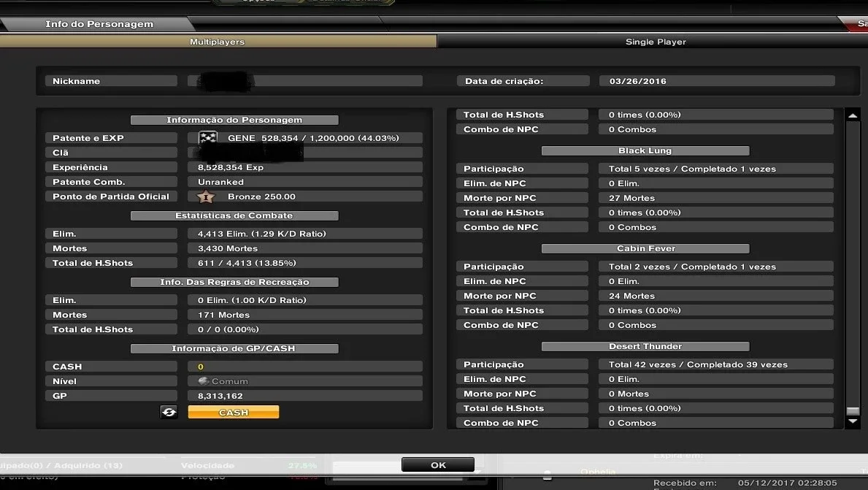Screen dimensions: 868x490
Task: Click the Info. Das Regras de Recreação header
Action: [234, 283]
